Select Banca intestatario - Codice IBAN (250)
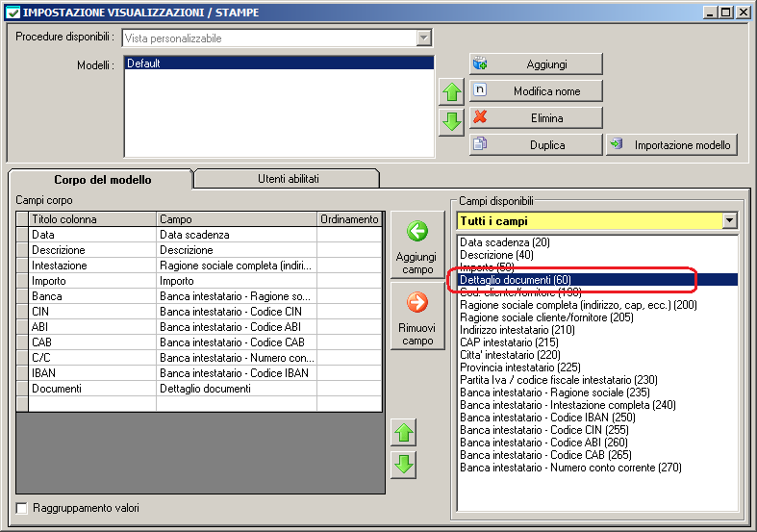The image size is (757, 532). (x=596, y=418)
